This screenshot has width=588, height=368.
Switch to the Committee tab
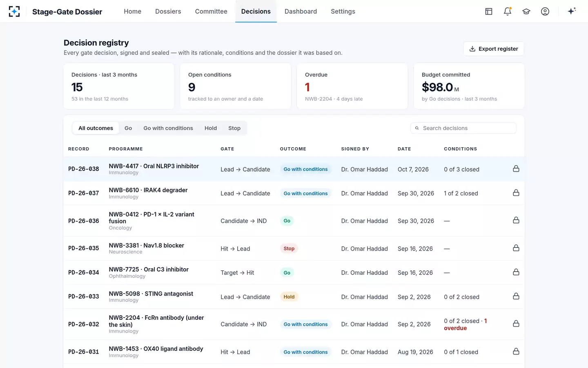(x=211, y=11)
